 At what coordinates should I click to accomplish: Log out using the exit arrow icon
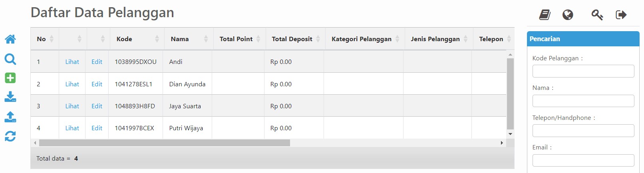click(x=621, y=15)
